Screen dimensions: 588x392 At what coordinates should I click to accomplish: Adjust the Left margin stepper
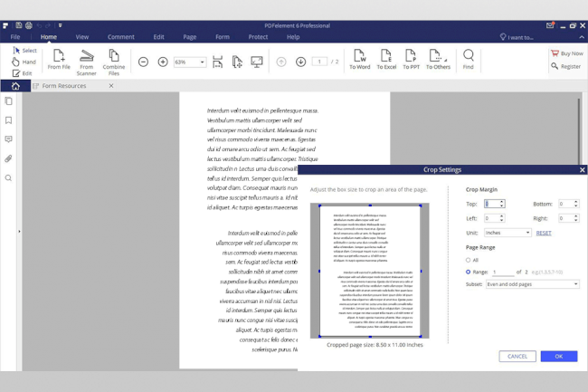[x=502, y=218]
